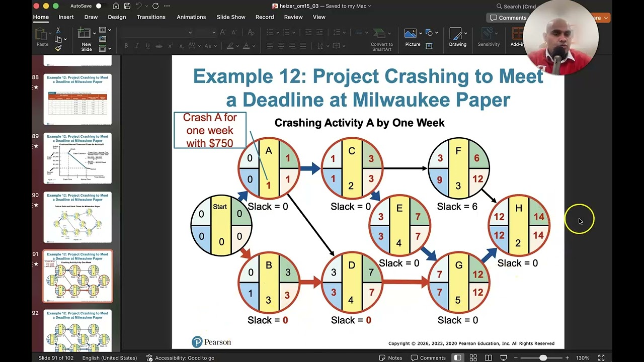Click Accessibility: Good to go status
This screenshot has width=644, height=362.
[x=180, y=358]
